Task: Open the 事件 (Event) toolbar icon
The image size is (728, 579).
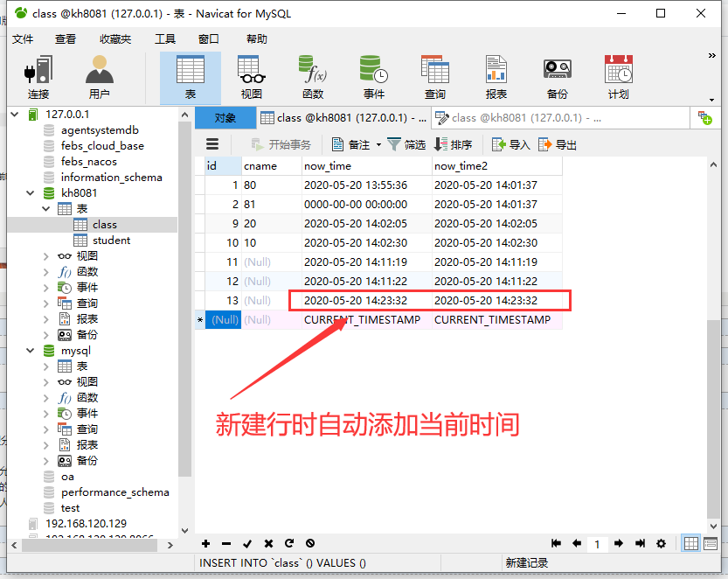Action: [374, 78]
